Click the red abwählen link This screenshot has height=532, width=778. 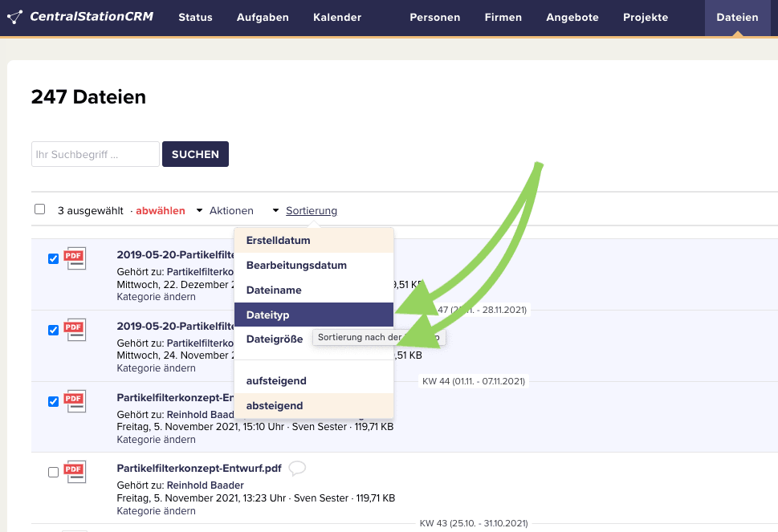pyautogui.click(x=161, y=211)
